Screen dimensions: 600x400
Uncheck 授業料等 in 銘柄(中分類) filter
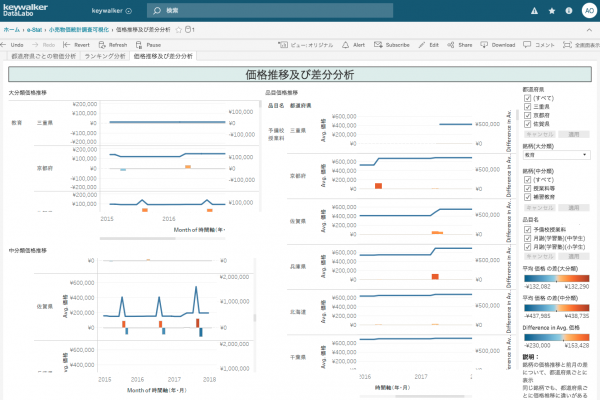pyautogui.click(x=528, y=188)
